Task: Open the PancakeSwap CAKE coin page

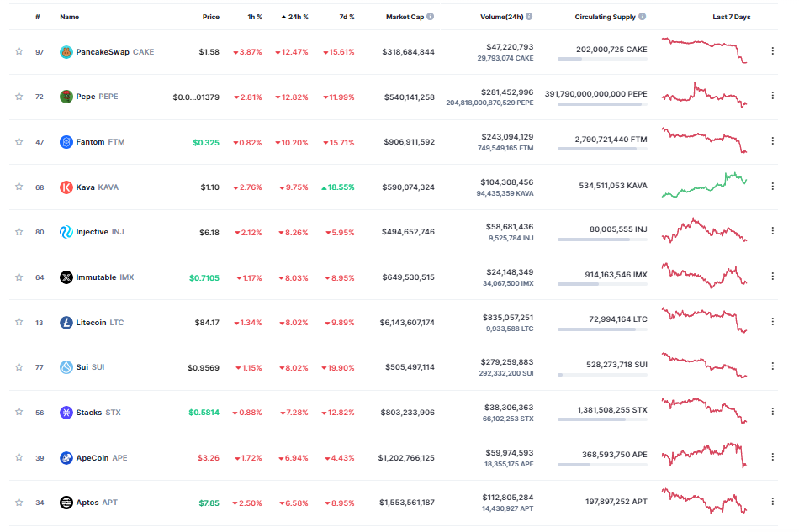Action: tap(114, 52)
